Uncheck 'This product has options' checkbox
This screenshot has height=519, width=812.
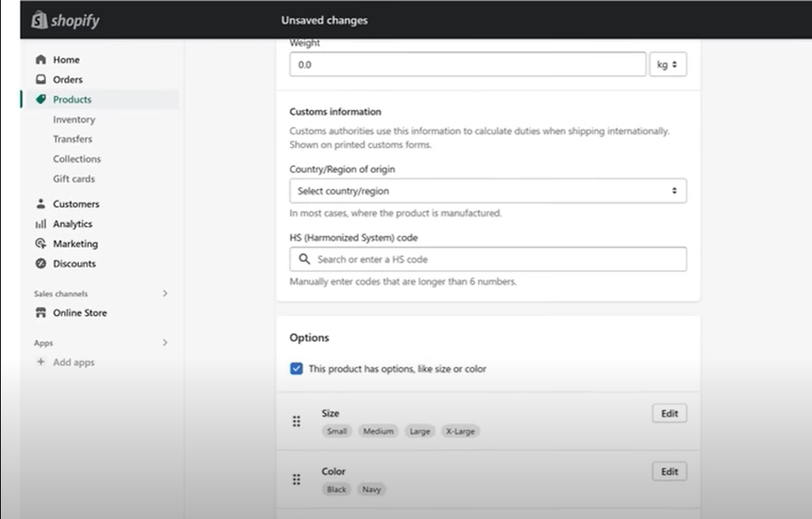pyautogui.click(x=297, y=369)
